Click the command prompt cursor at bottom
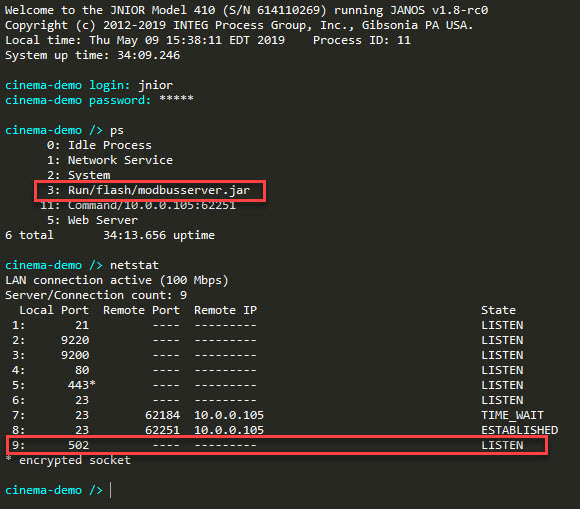 (111, 490)
